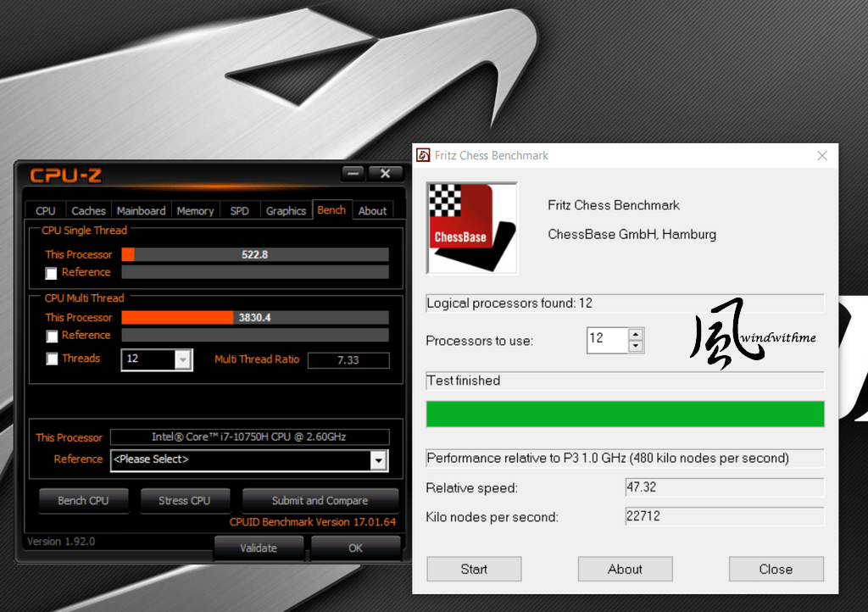The image size is (868, 612).
Task: Click the Relative speed value 47.32
Action: point(725,487)
